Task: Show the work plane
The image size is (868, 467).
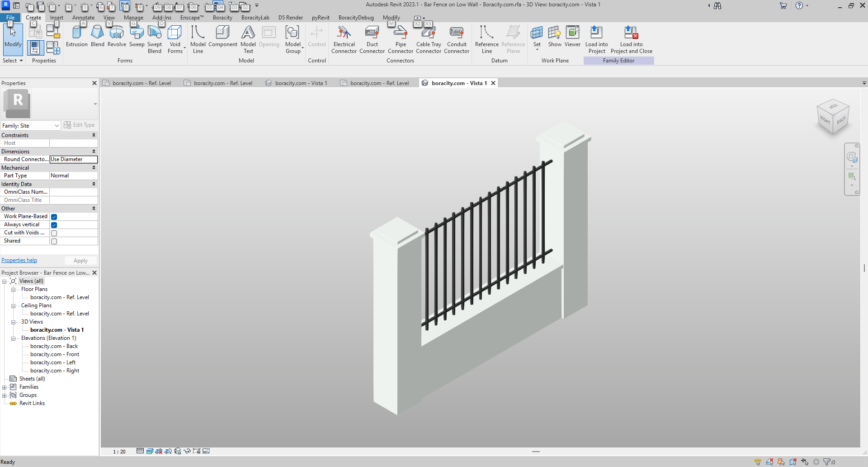Action: tap(555, 36)
